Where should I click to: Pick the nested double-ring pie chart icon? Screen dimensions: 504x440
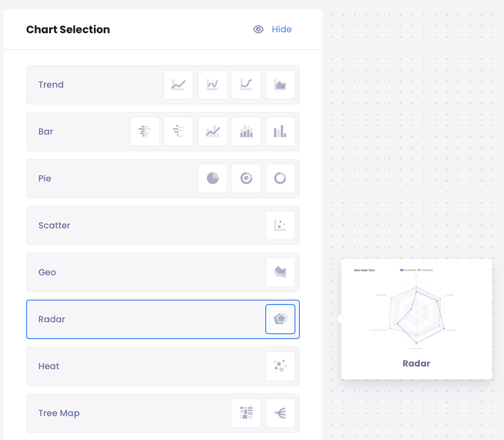tap(246, 178)
